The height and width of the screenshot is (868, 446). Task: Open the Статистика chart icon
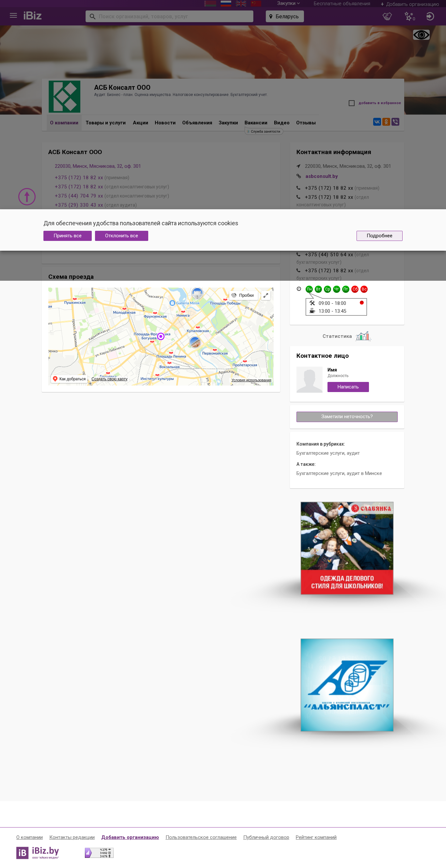coord(363,336)
